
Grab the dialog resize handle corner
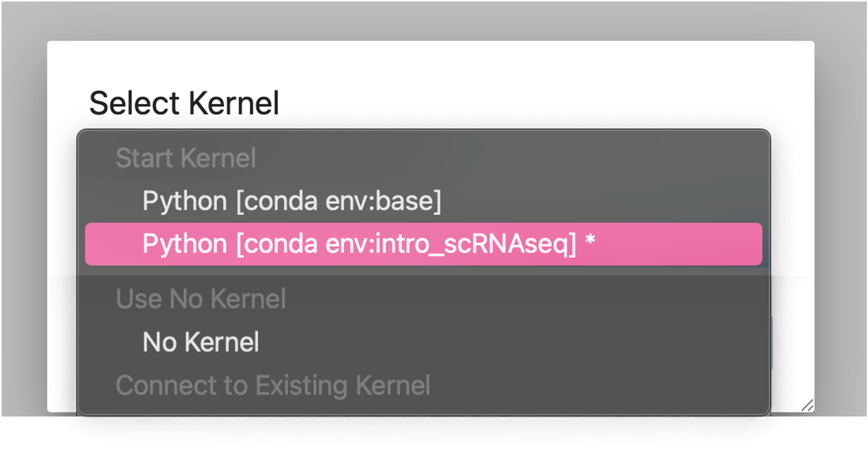pos(807,405)
